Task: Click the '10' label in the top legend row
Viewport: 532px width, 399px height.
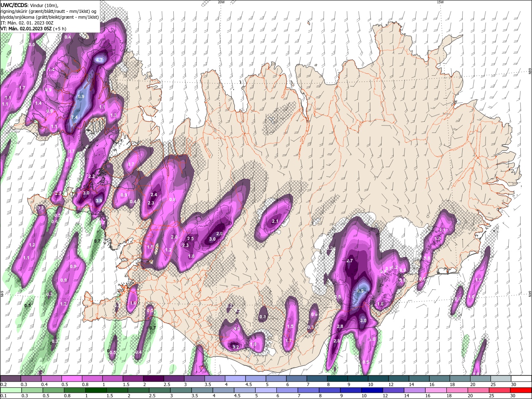Action: 370,384
